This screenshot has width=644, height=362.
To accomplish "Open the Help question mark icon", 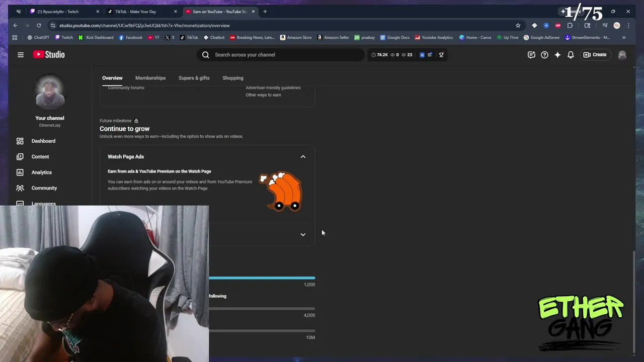I will point(544,55).
